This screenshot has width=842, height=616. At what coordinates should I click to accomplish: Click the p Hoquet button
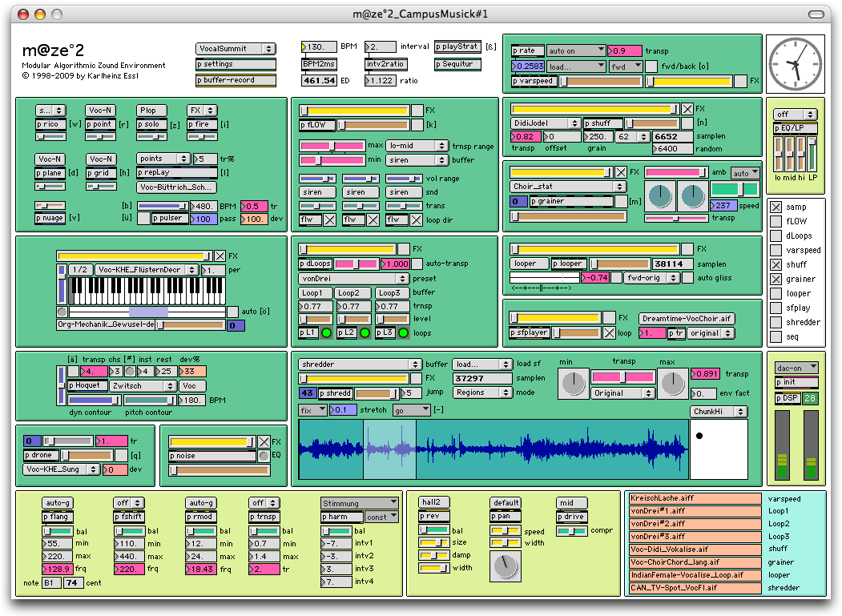point(87,385)
